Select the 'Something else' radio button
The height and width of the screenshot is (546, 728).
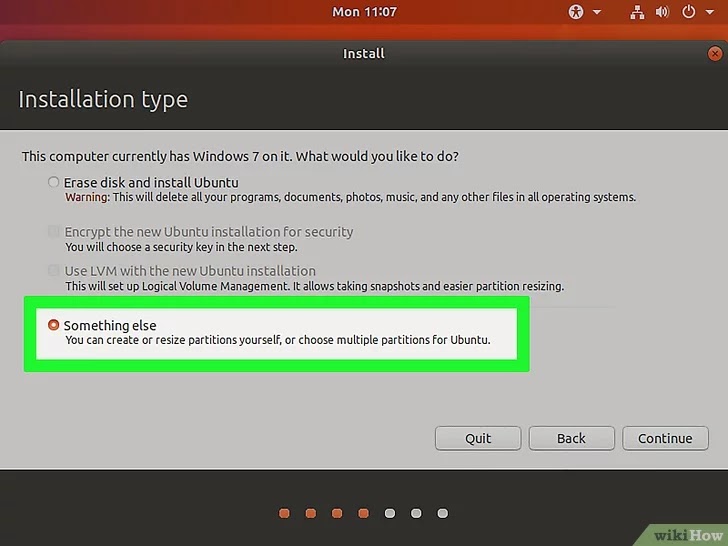pos(54,325)
